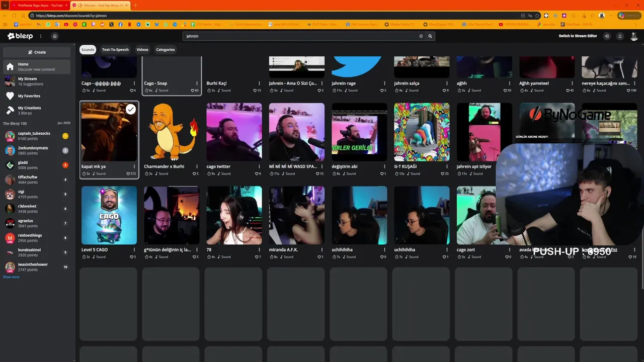Open more options for Burhi Kaç!

[x=259, y=83]
